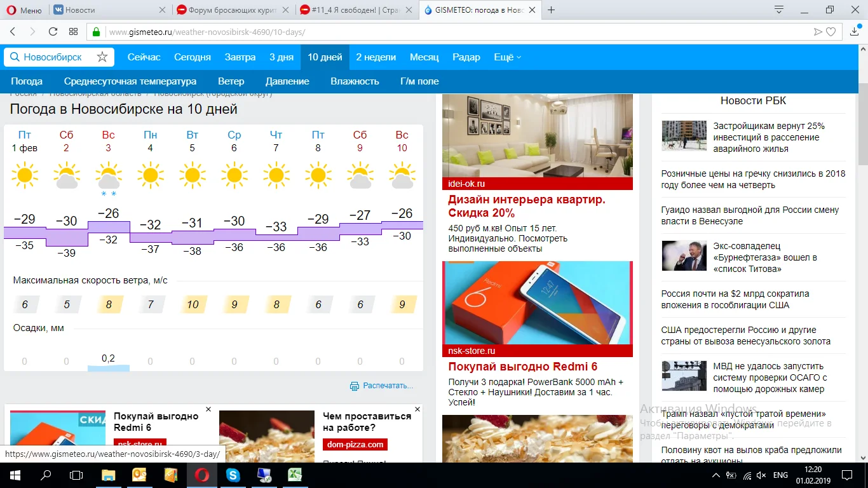Show the Ветер forecast section

point(231,81)
